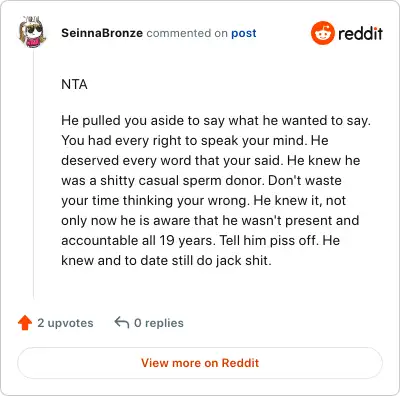
Task: Click the line starting "He pulled you aside"
Action: click(x=216, y=121)
